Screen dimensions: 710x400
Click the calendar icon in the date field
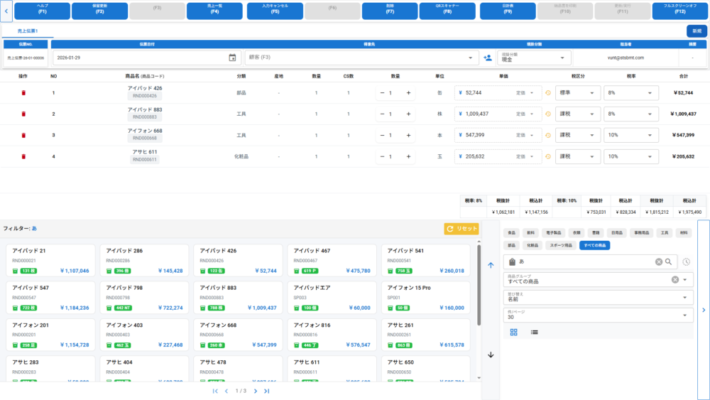[x=233, y=57]
